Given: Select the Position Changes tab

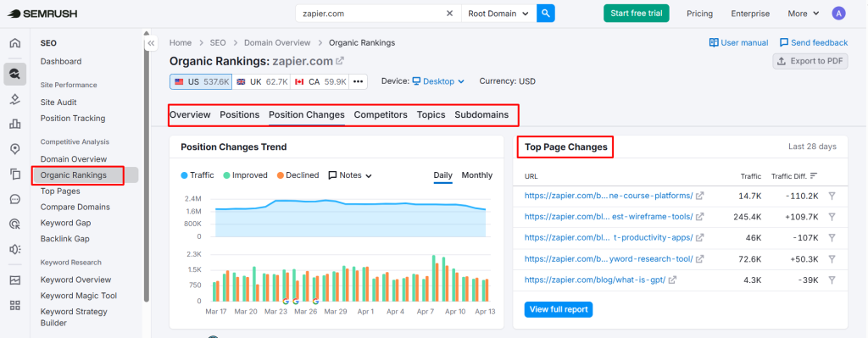Looking at the screenshot, I should pos(307,115).
